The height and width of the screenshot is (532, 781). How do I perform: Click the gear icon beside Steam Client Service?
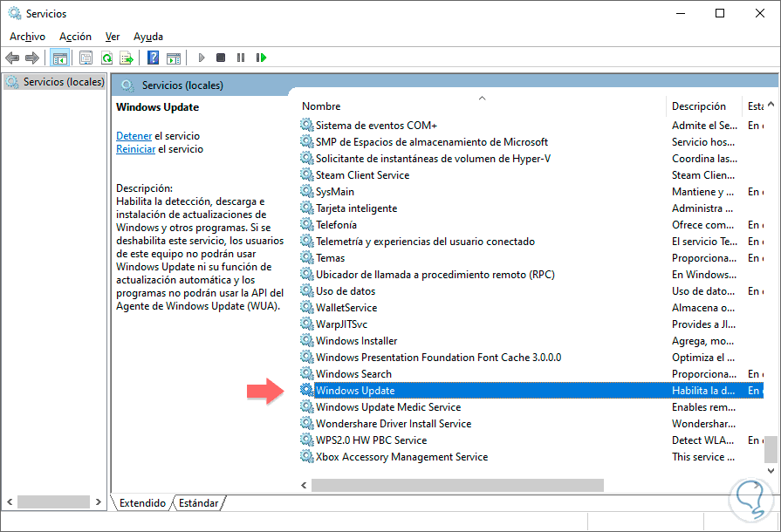[307, 174]
